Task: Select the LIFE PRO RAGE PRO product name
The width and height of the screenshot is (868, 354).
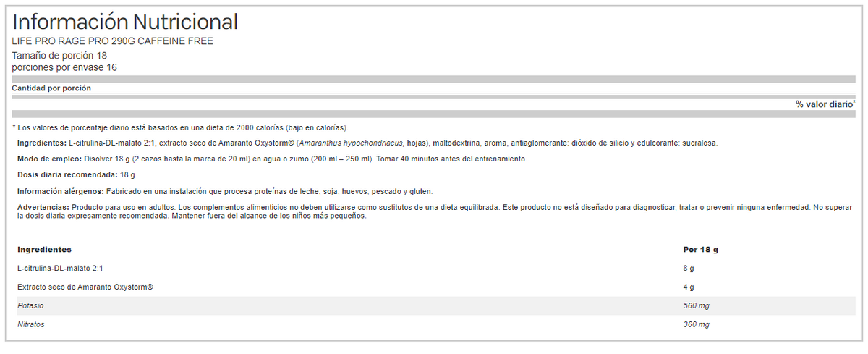Action: [113, 42]
